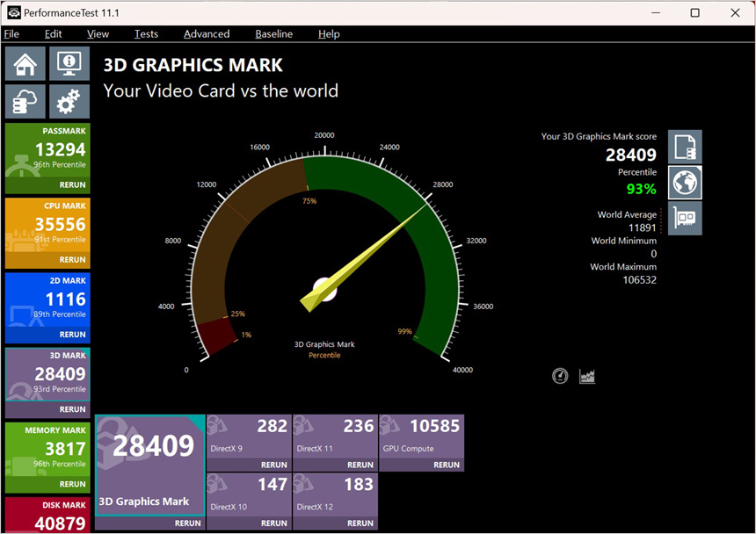Screen dimensions: 756x534
Task: Switch to the distribution chart view icon
Action: click(x=587, y=376)
